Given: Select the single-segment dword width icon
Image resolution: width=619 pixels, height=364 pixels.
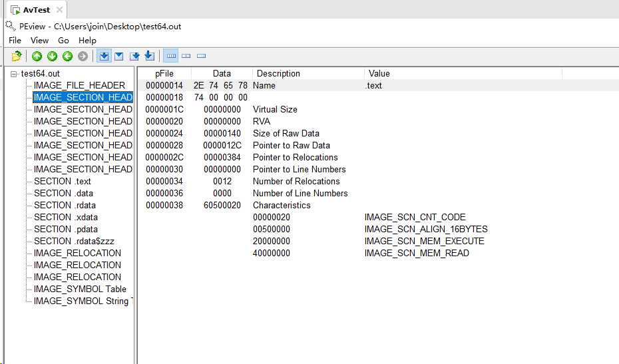Looking at the screenshot, I should (201, 56).
